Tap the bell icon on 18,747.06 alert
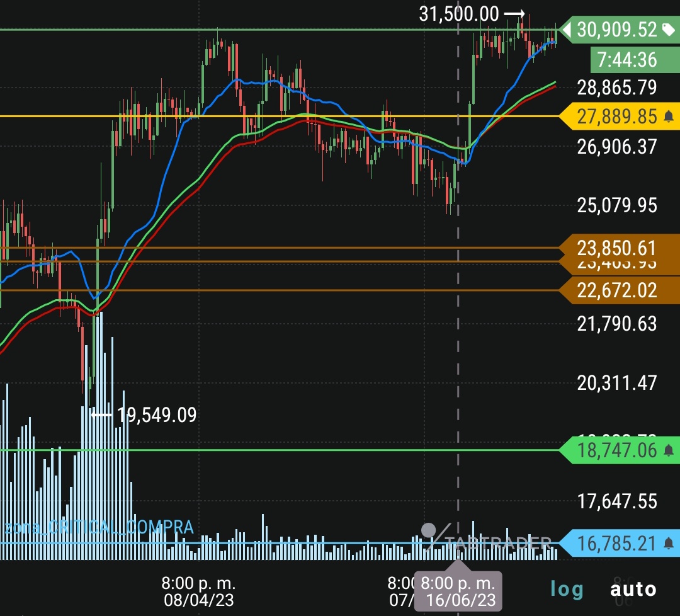 669,450
